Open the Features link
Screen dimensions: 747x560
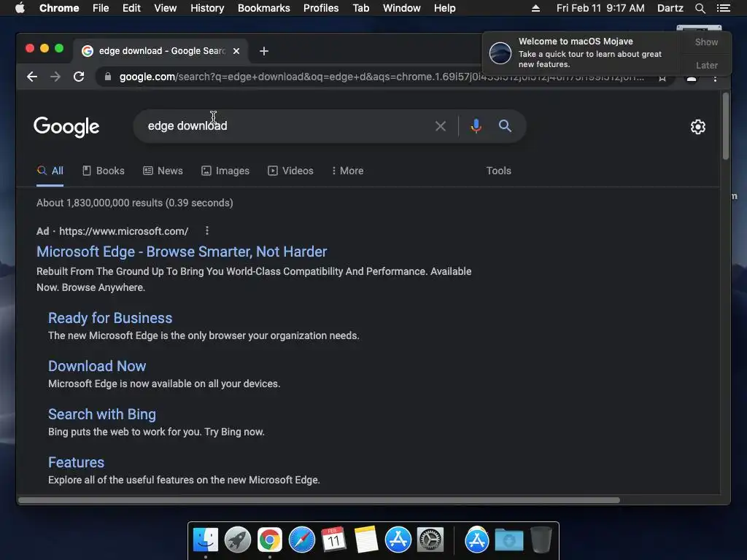point(76,462)
